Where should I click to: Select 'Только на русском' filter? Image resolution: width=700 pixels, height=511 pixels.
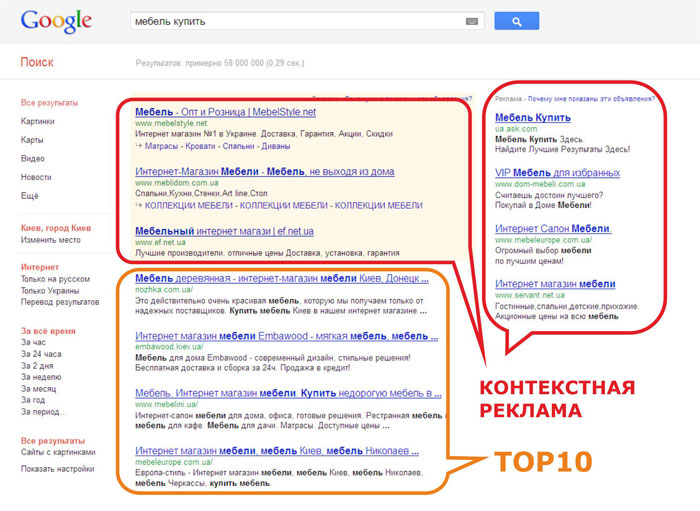point(55,279)
